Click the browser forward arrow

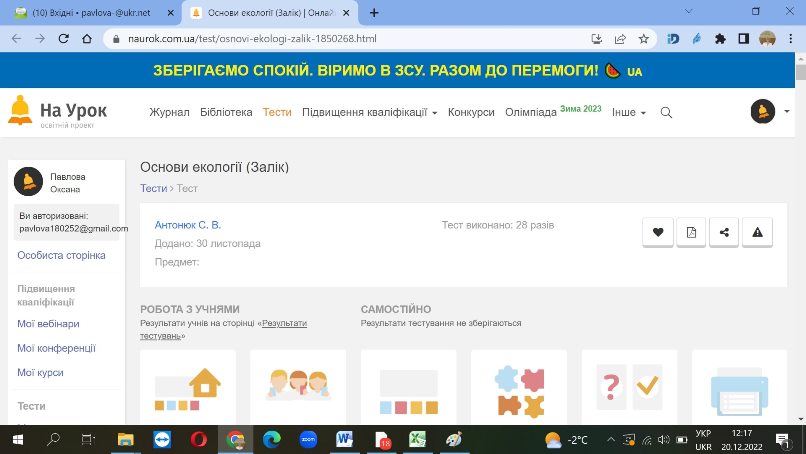(x=40, y=39)
